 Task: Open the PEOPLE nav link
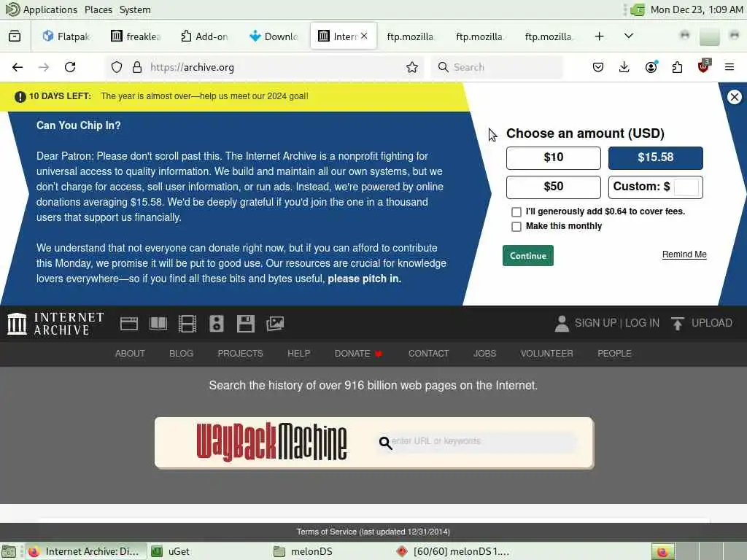click(614, 354)
